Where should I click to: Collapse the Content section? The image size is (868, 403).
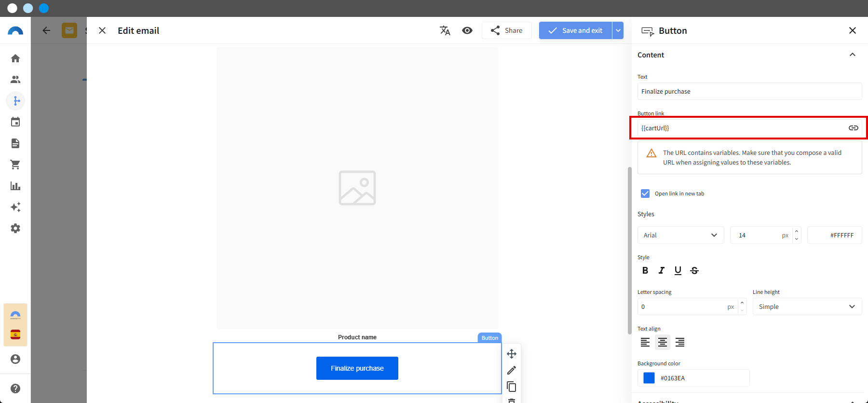pos(853,55)
